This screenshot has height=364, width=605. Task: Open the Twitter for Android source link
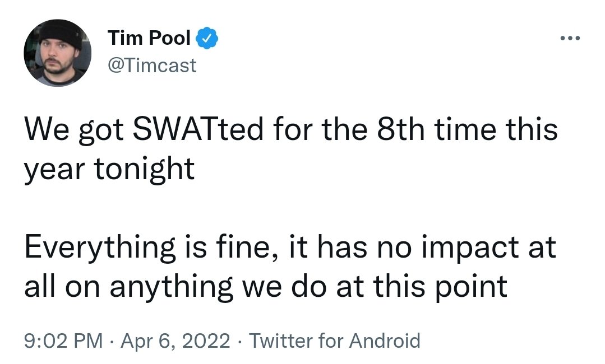335,340
